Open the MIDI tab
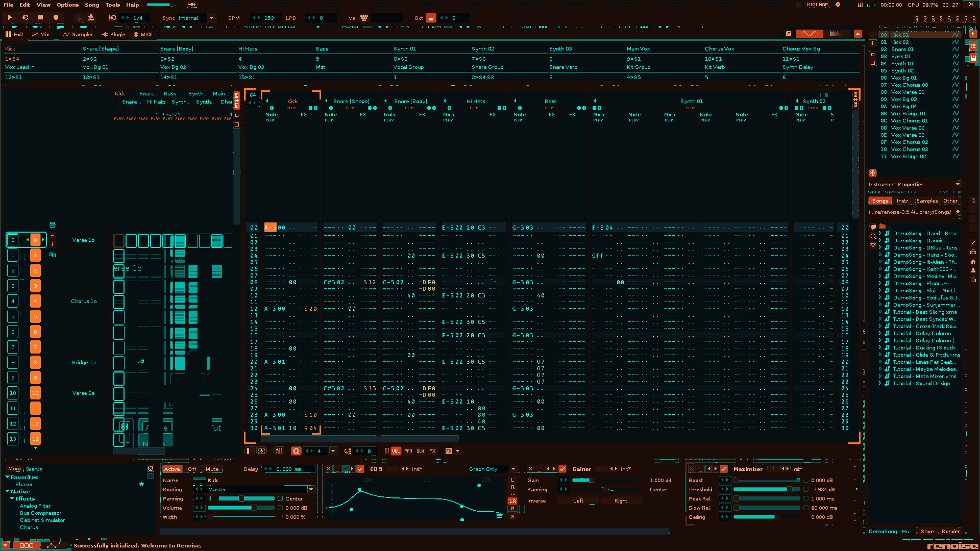980x551 pixels. coord(143,35)
